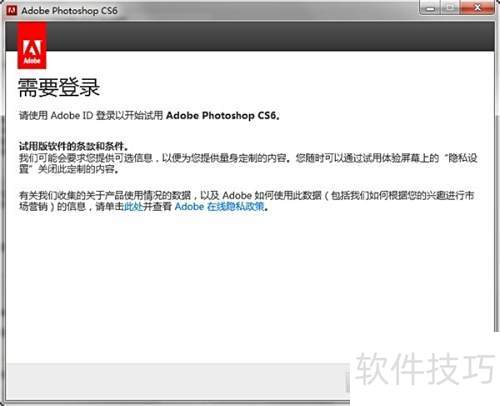Click the red Adobe logo
This screenshot has height=406, width=500.
pyautogui.click(x=32, y=46)
